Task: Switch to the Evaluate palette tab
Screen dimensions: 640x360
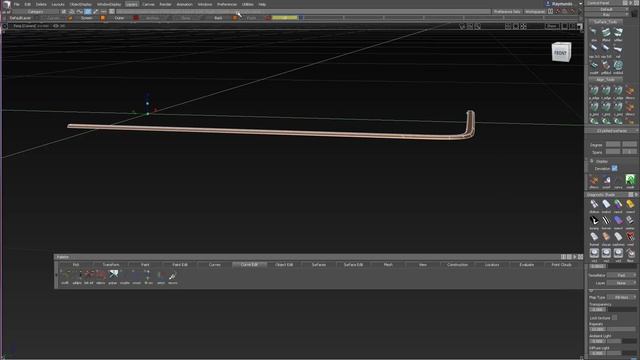Action: 527,264
